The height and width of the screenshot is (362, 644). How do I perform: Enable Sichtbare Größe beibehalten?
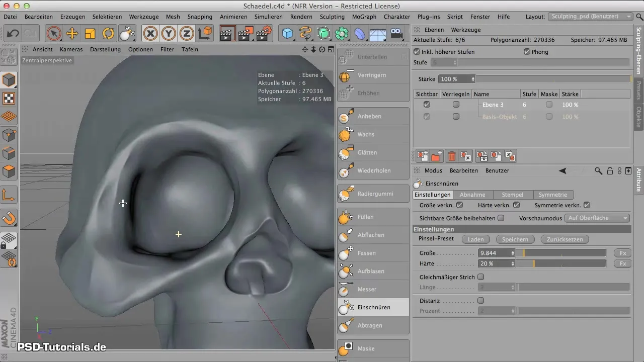(x=501, y=218)
